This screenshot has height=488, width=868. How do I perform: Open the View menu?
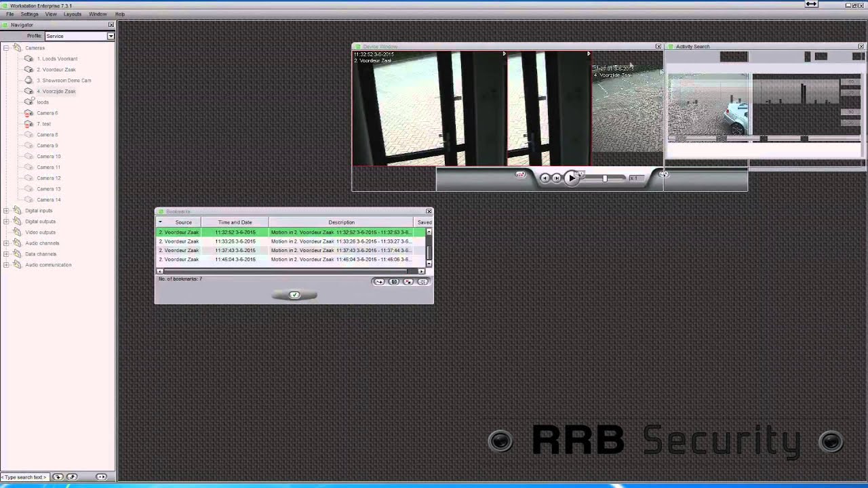point(51,14)
